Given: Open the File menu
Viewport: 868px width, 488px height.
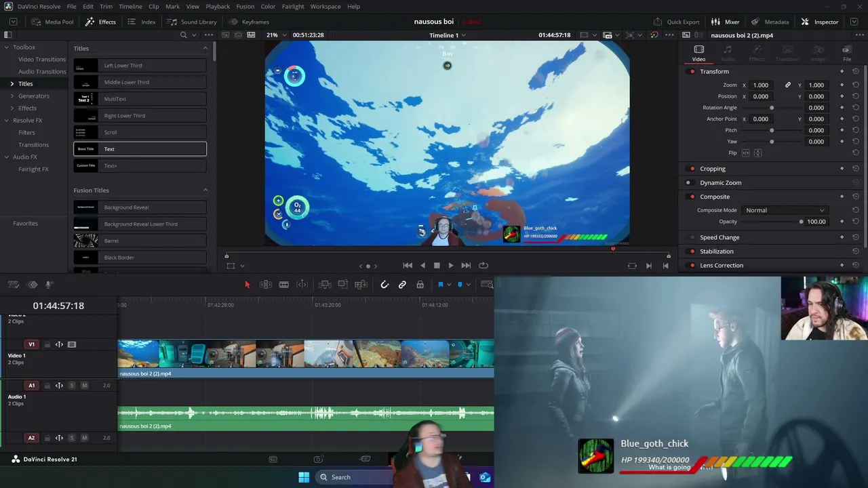Looking at the screenshot, I should [71, 6].
